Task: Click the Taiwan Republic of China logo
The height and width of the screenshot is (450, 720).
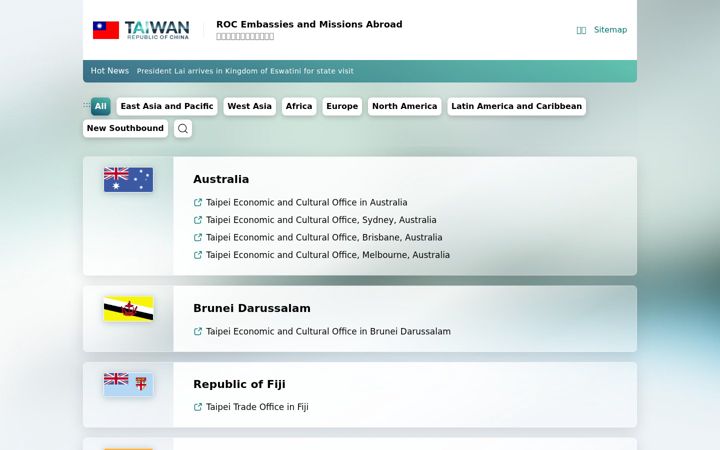Action: pyautogui.click(x=141, y=30)
